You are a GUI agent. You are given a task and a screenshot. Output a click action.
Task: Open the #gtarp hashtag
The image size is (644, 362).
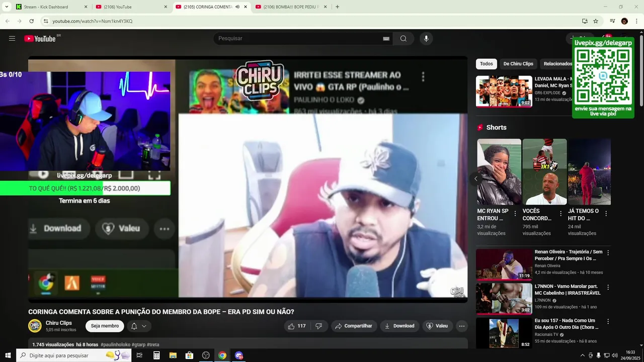(x=138, y=345)
